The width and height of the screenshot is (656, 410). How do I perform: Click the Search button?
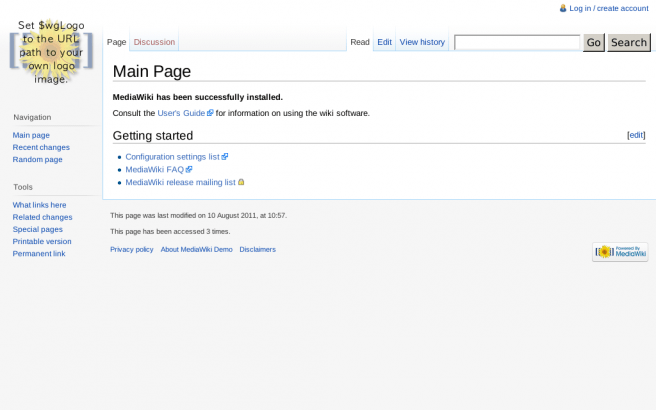[x=629, y=43]
